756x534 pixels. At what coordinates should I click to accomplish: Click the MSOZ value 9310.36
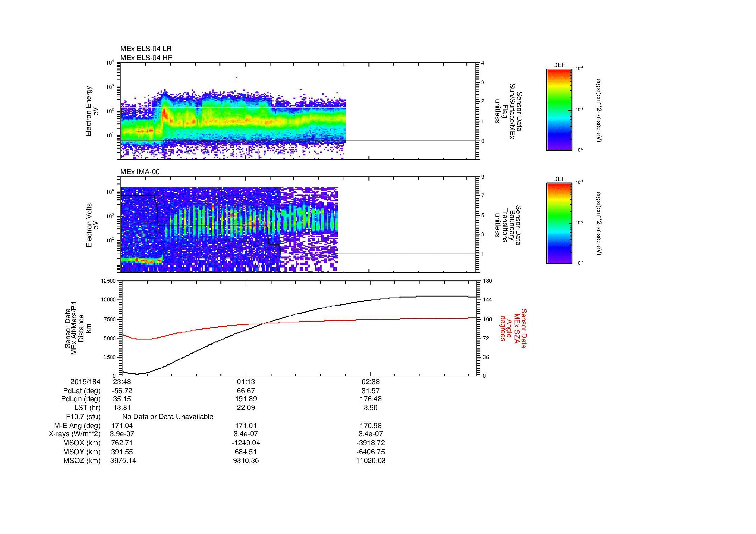tap(246, 461)
